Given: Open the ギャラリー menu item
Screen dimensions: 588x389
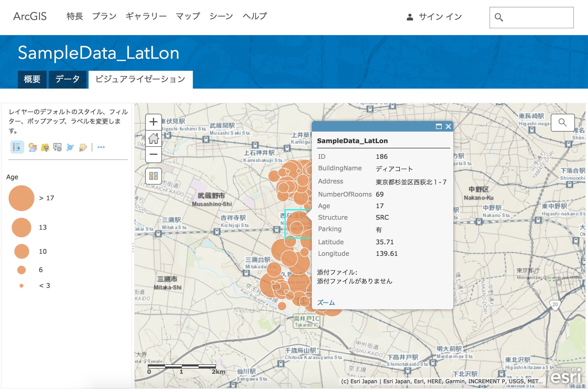Looking at the screenshot, I should [146, 16].
